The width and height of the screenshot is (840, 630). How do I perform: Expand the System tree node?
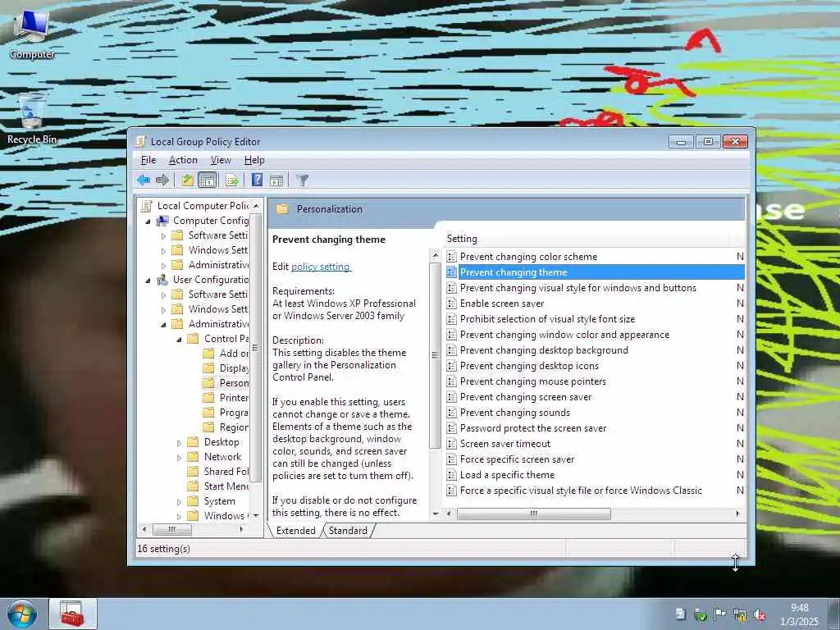pyautogui.click(x=179, y=502)
